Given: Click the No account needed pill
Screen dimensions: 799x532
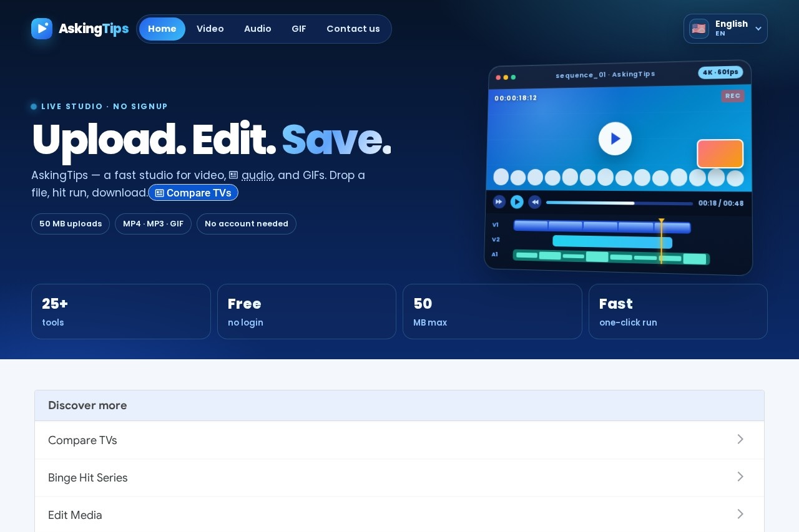Looking at the screenshot, I should [x=247, y=224].
